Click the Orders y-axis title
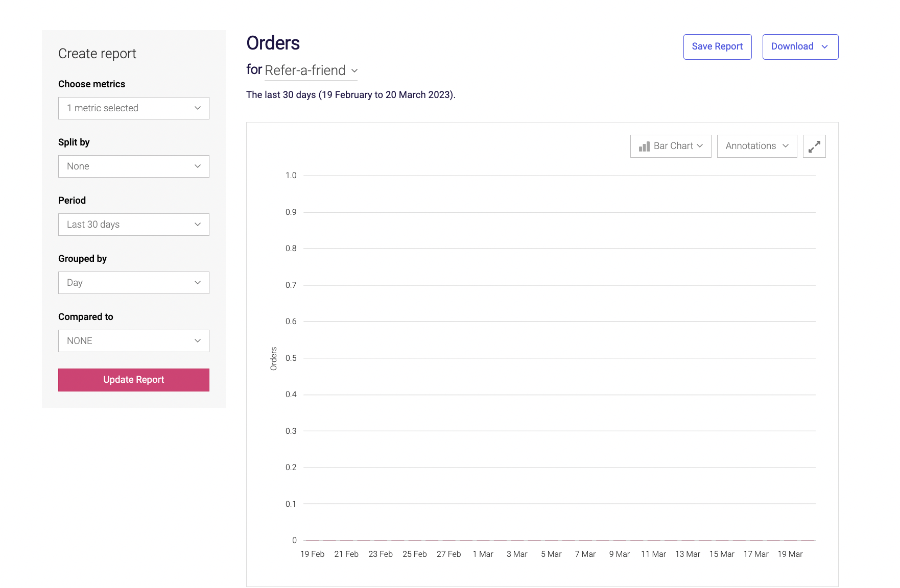Image resolution: width=900 pixels, height=588 pixels. 273,359
